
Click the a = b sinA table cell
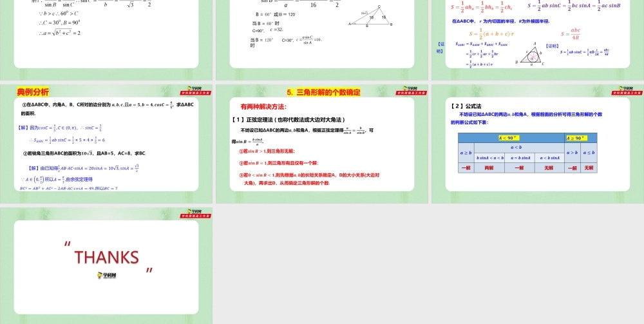tap(520, 158)
